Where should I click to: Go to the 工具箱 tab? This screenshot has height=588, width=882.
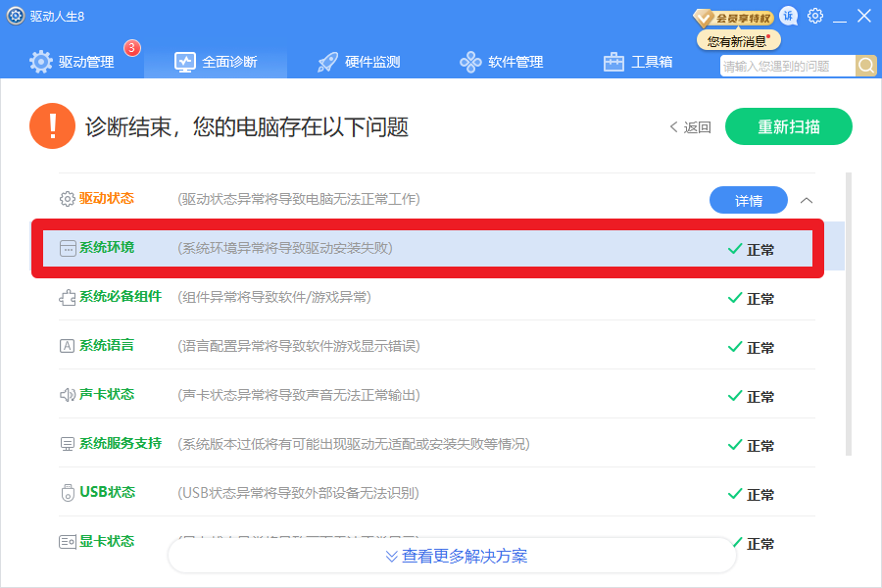coord(638,62)
